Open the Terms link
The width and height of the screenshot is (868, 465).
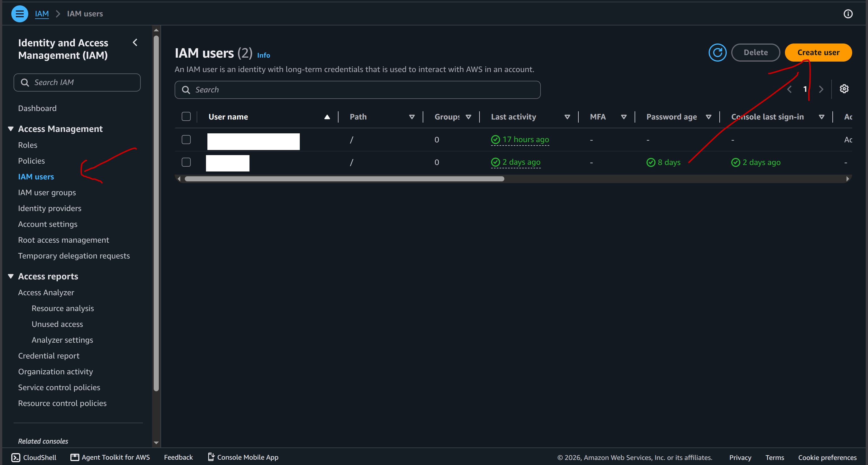click(x=774, y=457)
